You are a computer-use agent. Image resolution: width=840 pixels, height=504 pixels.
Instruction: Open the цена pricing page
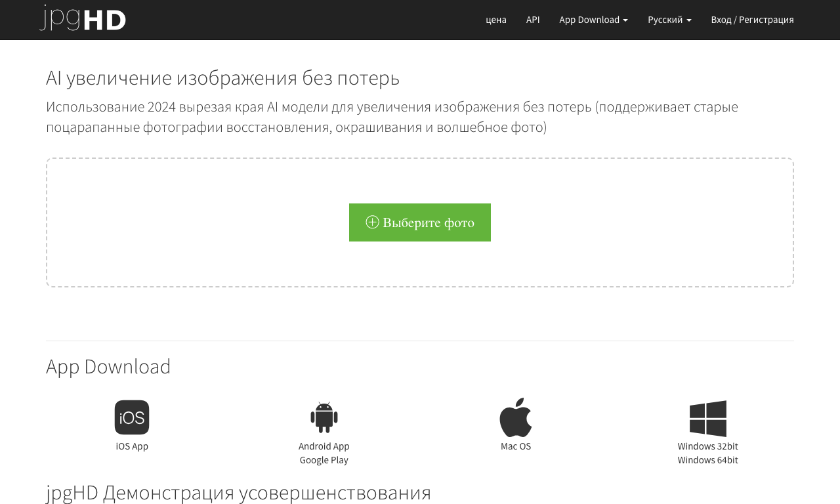point(496,20)
